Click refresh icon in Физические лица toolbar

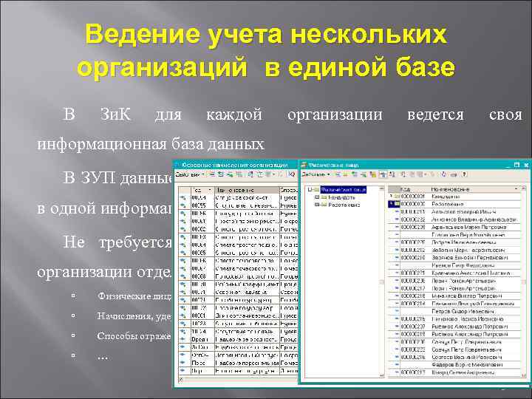444,174
